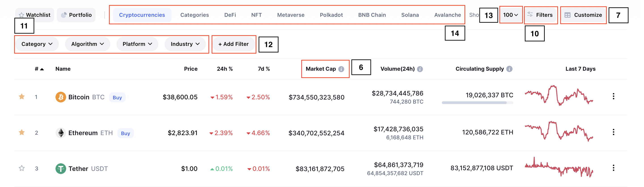Click the Market Cap info icon

(x=341, y=69)
